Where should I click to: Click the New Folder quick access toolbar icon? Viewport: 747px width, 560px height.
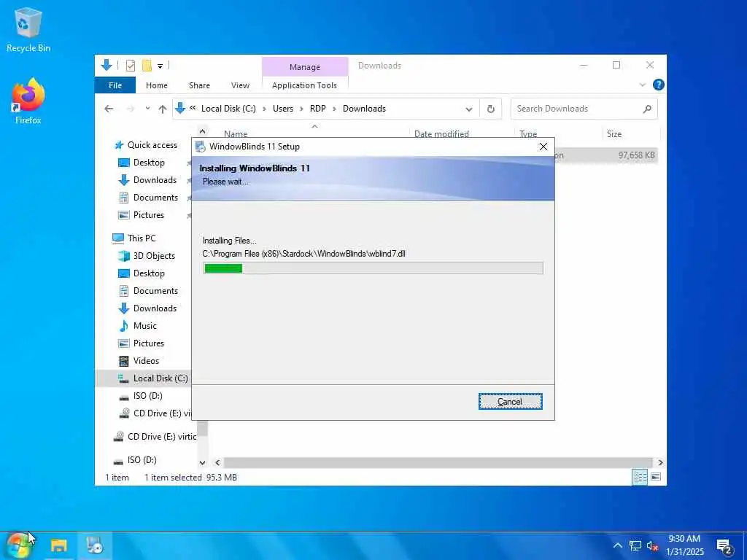(x=147, y=65)
